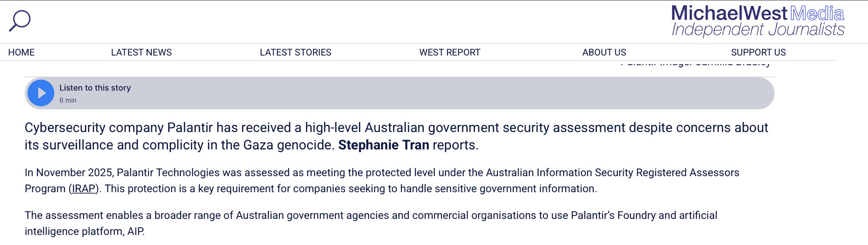This screenshot has width=868, height=245.
Task: Click the "6 min" audio duration text
Action: click(68, 100)
